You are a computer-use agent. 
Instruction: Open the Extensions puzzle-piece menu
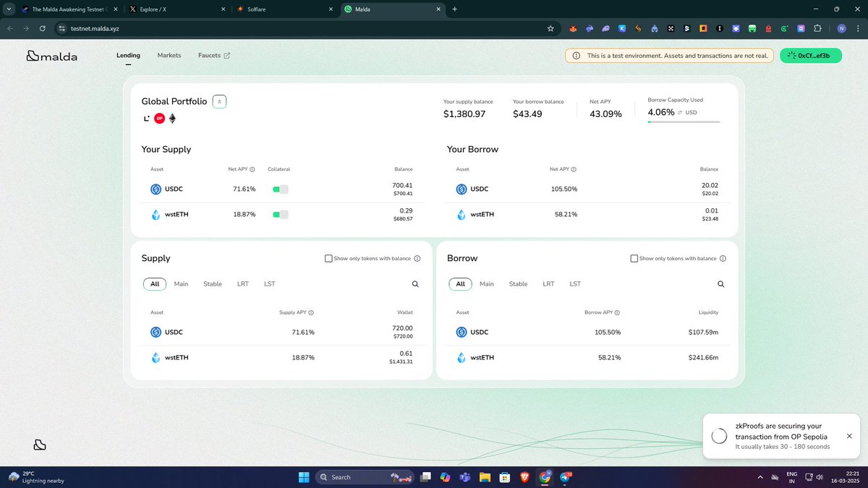pyautogui.click(x=817, y=28)
